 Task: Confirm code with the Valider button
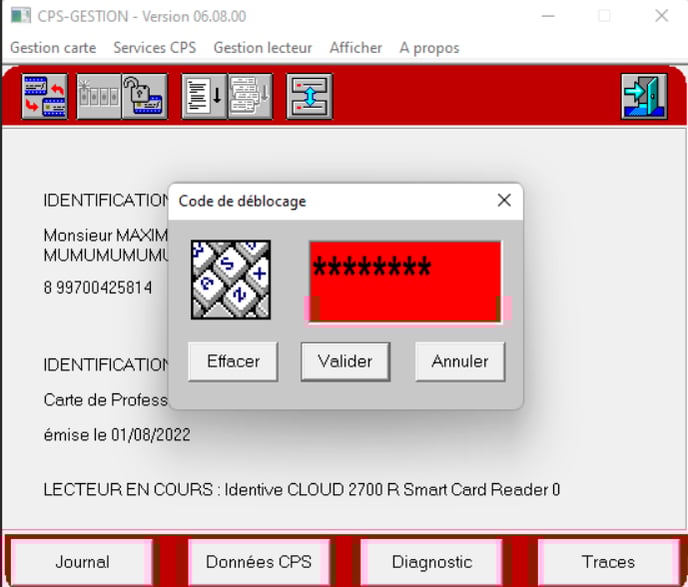[x=345, y=362]
